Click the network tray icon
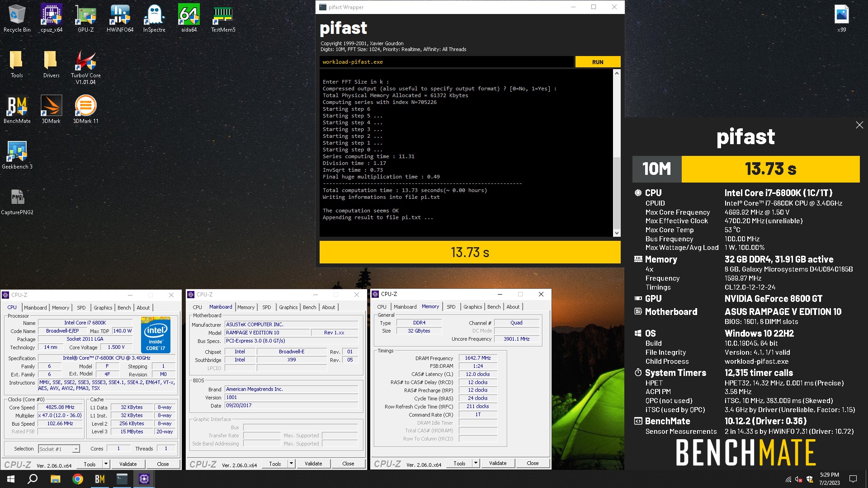868x488 pixels. point(788,479)
